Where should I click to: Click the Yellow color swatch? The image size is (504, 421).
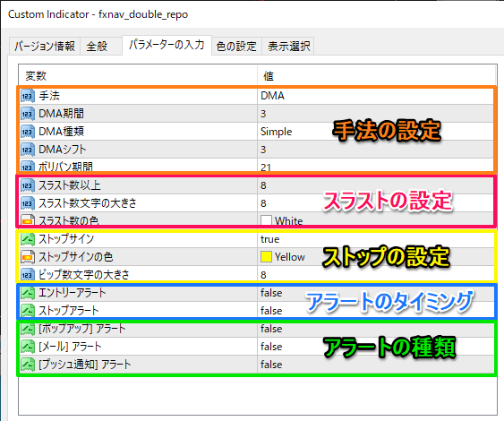266,257
